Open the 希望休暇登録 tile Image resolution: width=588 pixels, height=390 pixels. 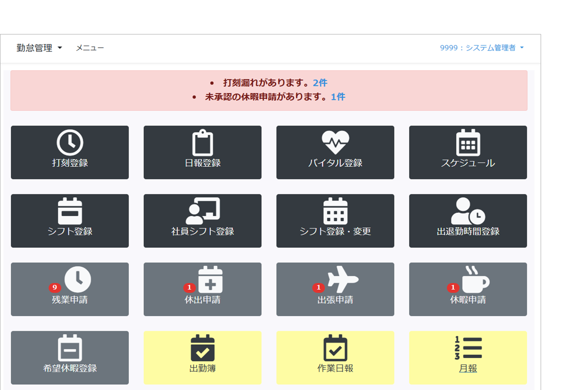click(x=70, y=358)
